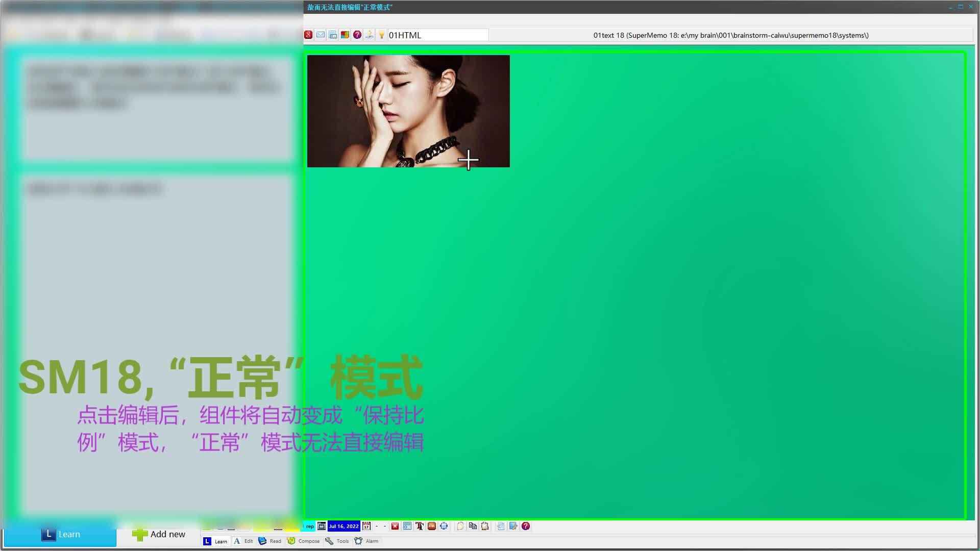980x551 pixels.
Task: Click the red HTML icon
Action: click(x=432, y=526)
